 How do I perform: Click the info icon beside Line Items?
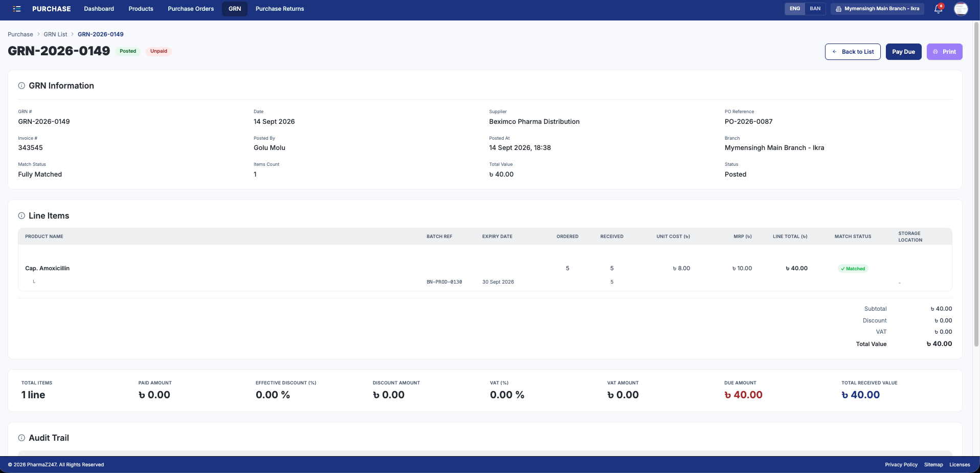point(21,216)
